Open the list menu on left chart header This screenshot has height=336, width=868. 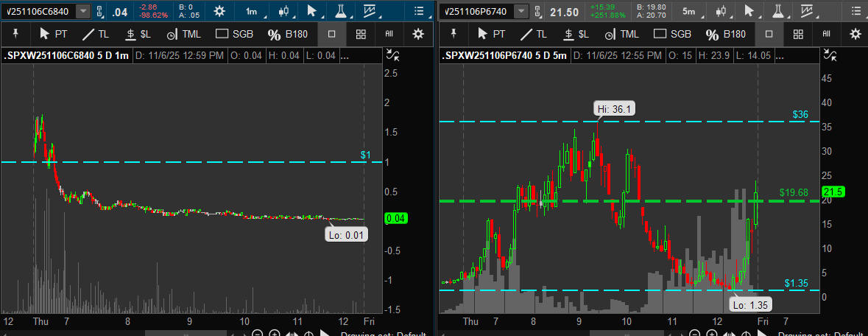pyautogui.click(x=419, y=11)
